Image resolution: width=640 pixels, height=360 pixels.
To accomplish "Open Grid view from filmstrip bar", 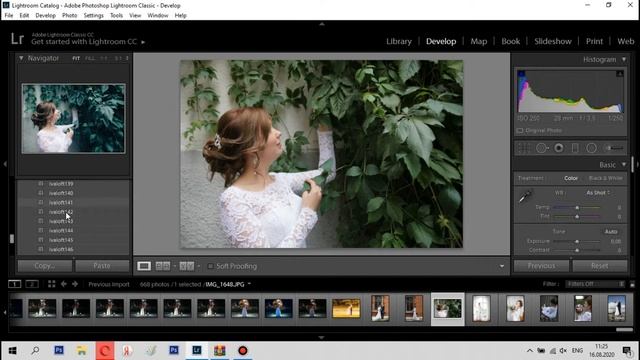I will (x=51, y=284).
